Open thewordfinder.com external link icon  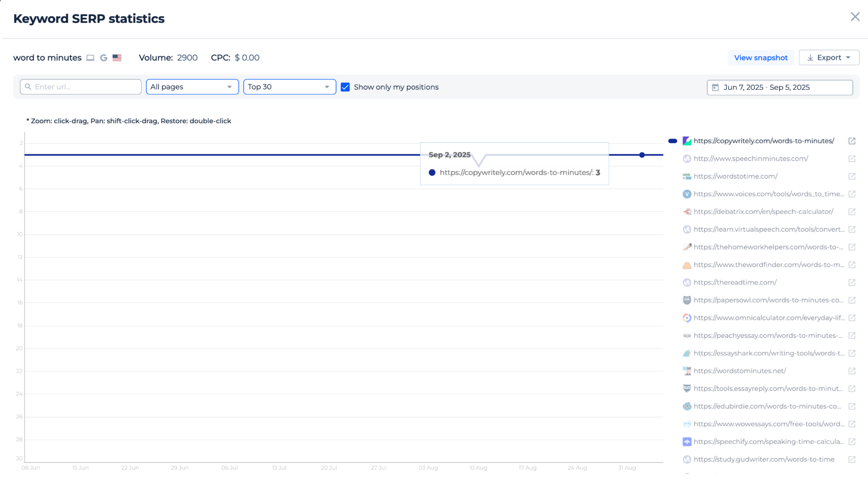852,265
